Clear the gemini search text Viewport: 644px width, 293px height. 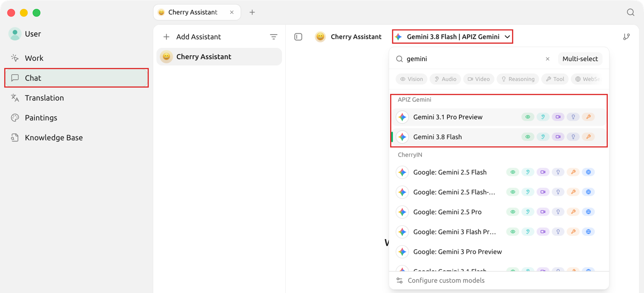[547, 59]
